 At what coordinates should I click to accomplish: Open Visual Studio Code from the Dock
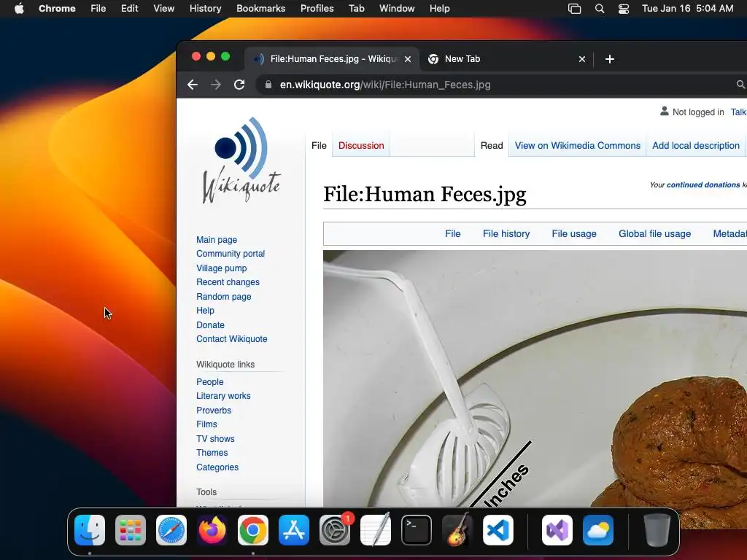click(x=498, y=530)
